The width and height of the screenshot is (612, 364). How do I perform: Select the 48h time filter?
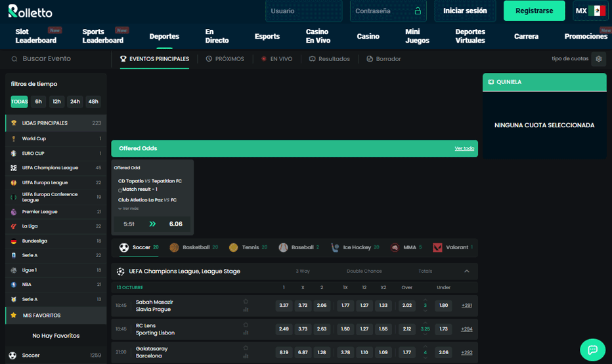(93, 102)
